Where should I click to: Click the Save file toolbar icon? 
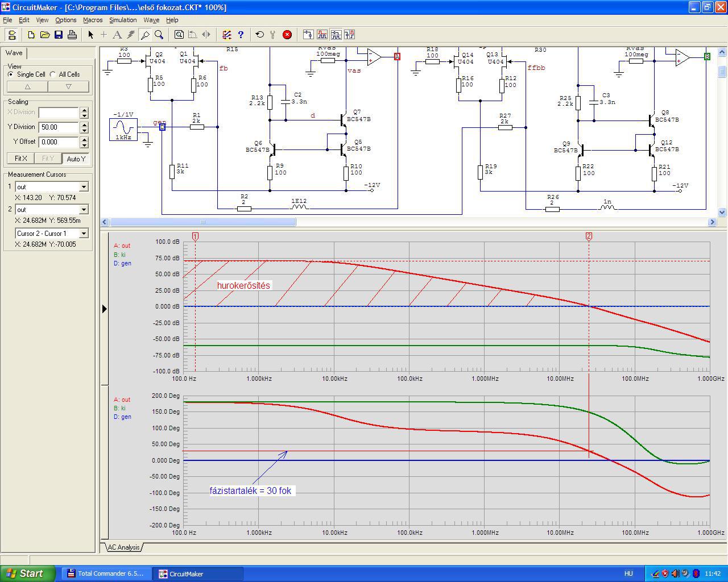pyautogui.click(x=59, y=35)
